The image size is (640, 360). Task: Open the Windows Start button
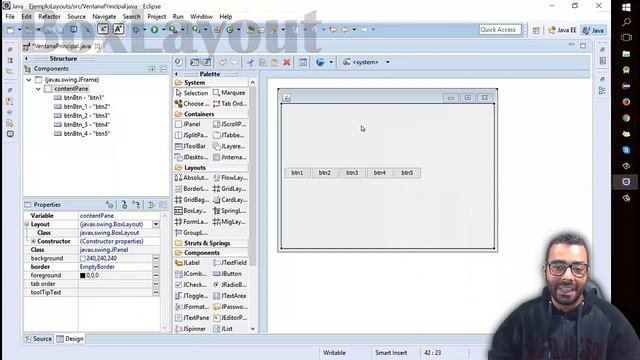click(626, 7)
